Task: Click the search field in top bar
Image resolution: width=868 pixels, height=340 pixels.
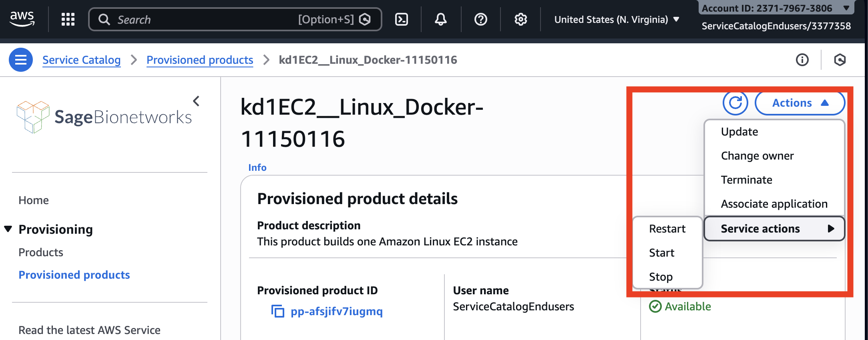Action: pos(235,19)
